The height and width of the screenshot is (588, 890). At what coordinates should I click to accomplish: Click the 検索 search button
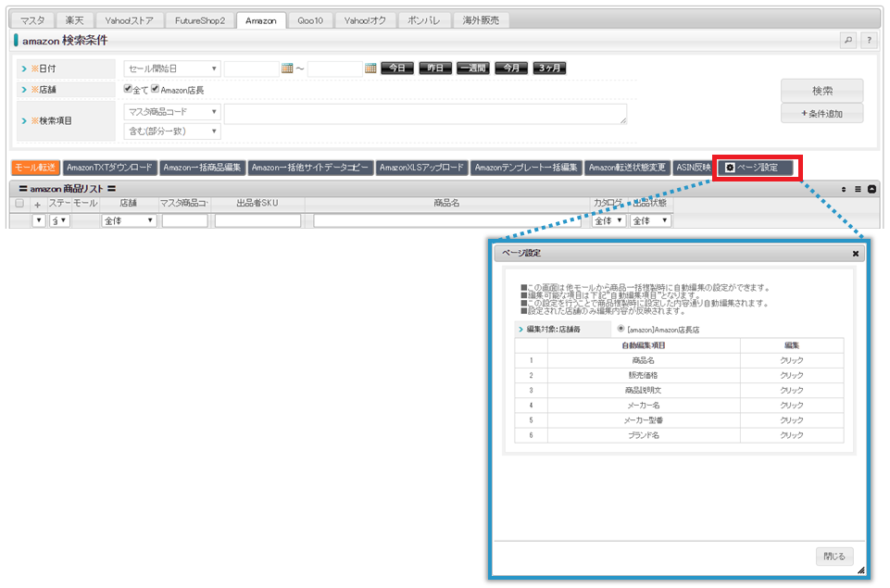[x=821, y=91]
